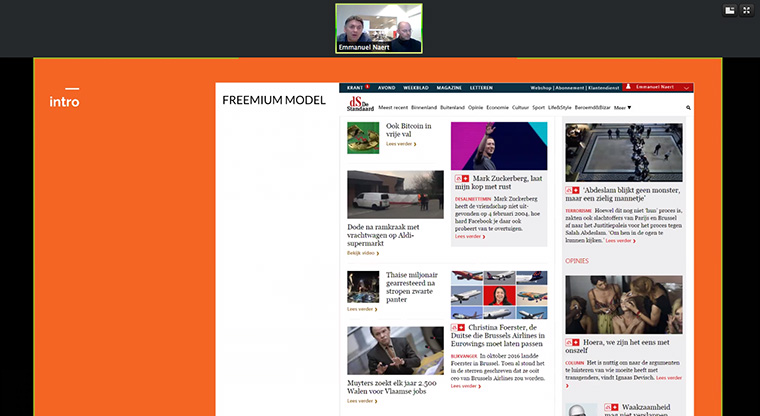Open the Bitcoin article thumbnail
Viewport: 760px width, 416px height.
[363, 138]
